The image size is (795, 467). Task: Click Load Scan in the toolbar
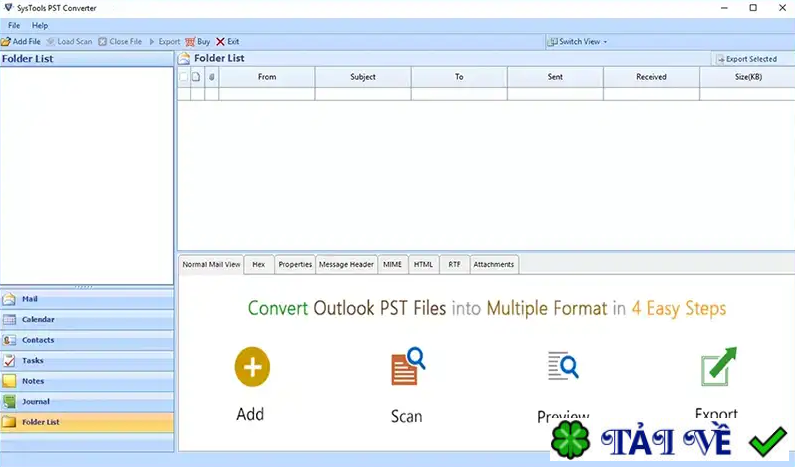click(x=69, y=42)
